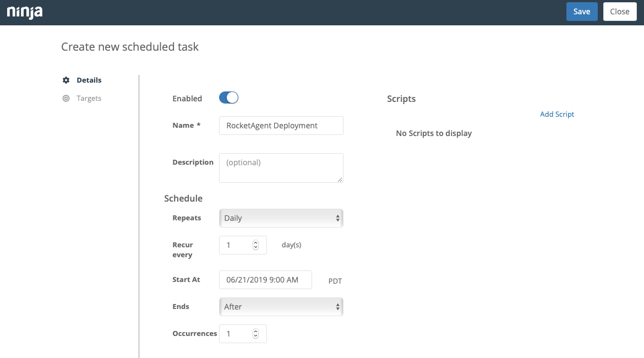
Task: Click the 'Create new scheduled task' title
Action: point(130,47)
